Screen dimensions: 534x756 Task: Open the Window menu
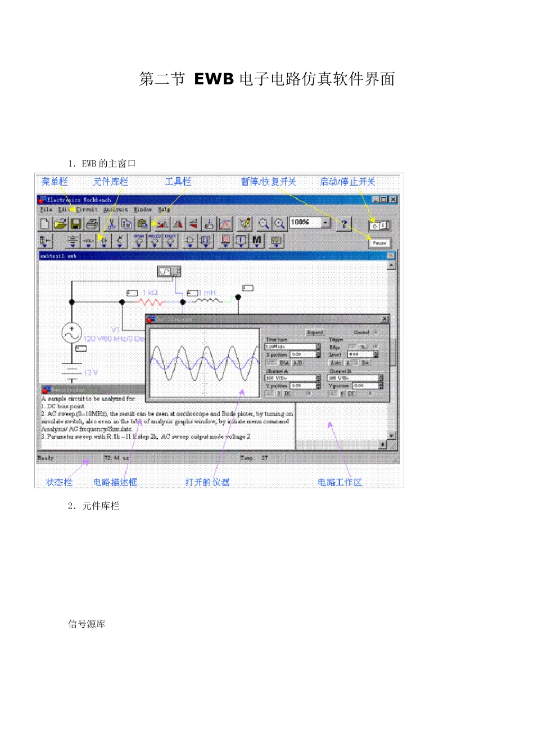pos(143,209)
